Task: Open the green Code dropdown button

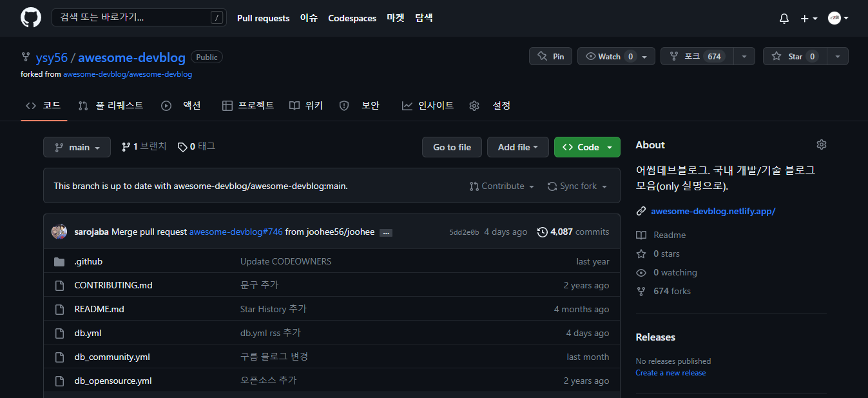Action: pos(587,147)
